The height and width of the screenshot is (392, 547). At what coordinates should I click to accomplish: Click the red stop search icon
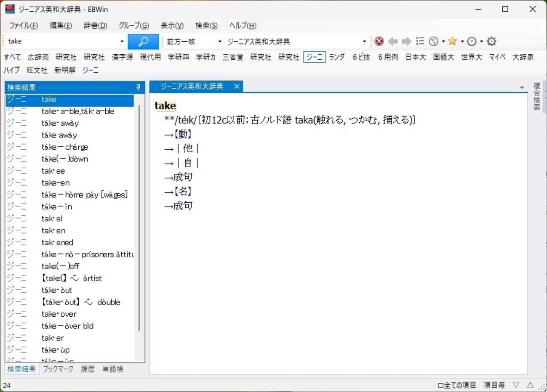point(379,41)
